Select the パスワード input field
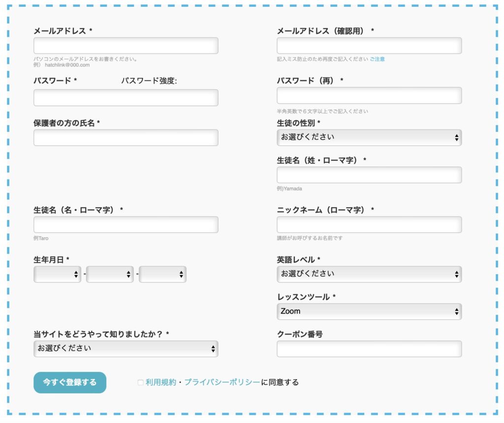Screen dimensions: 504x423 (126, 98)
